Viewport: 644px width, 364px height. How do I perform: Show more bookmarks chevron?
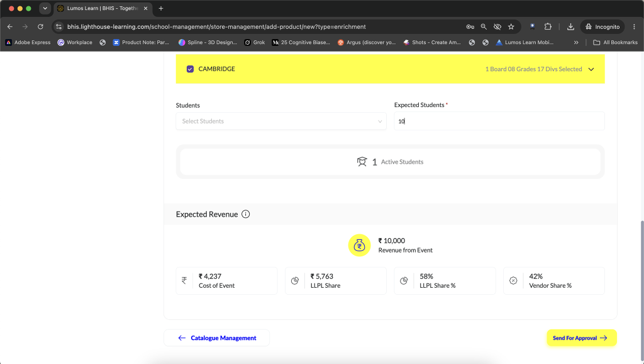click(576, 42)
